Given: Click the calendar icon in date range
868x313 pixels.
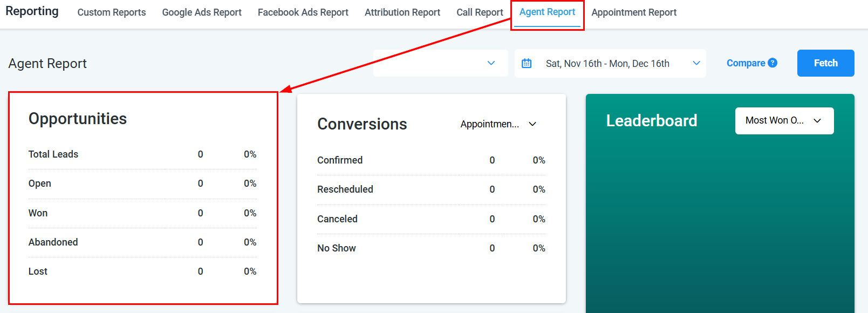Looking at the screenshot, I should [x=527, y=63].
